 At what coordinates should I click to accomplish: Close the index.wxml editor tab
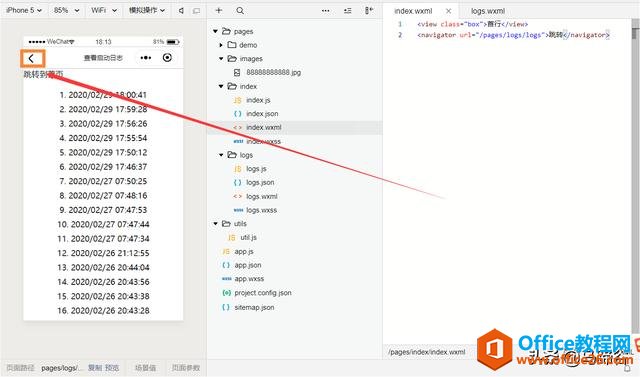[449, 11]
